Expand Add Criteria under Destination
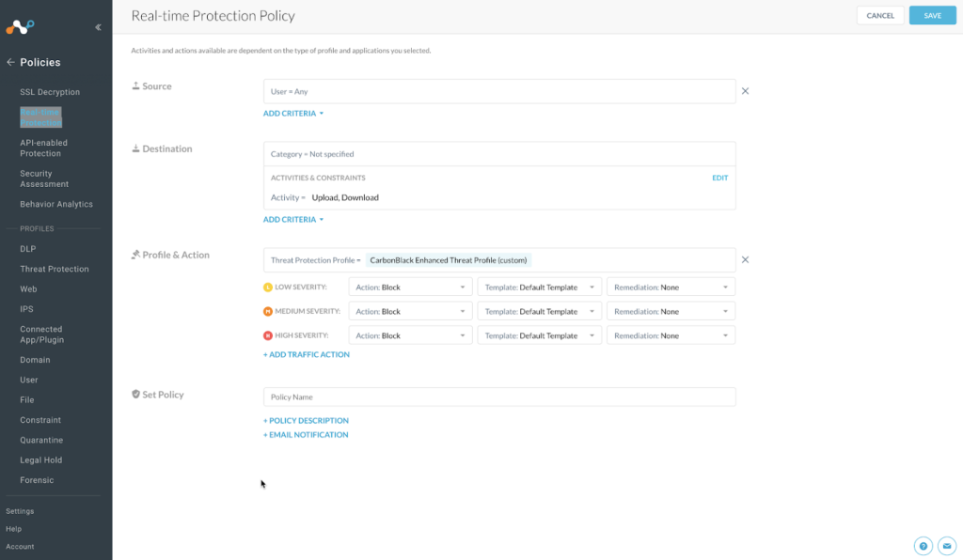Viewport: 963px width, 560px height. click(x=293, y=220)
